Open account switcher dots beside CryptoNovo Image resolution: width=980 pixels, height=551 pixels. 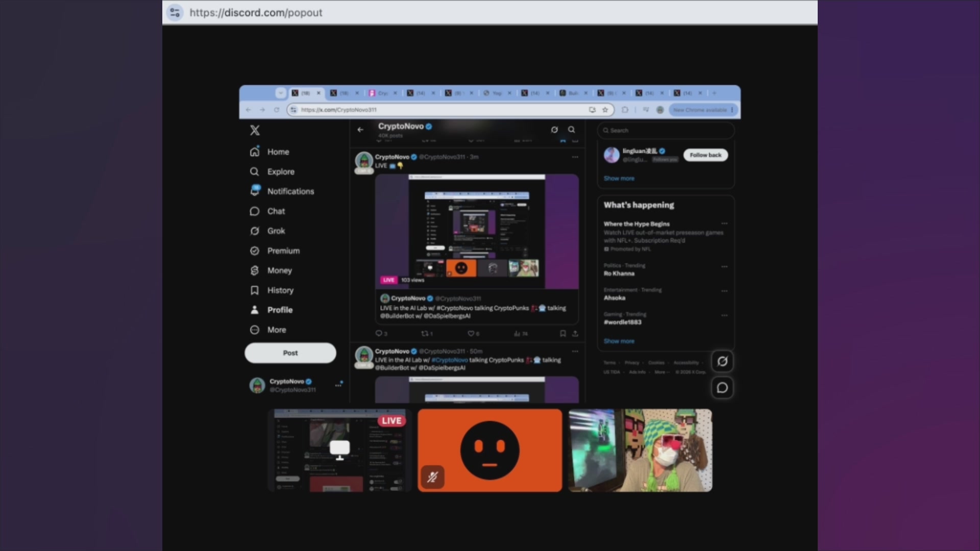(338, 385)
